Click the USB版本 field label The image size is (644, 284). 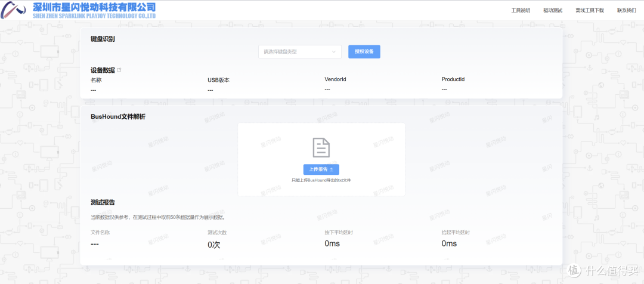coord(218,80)
